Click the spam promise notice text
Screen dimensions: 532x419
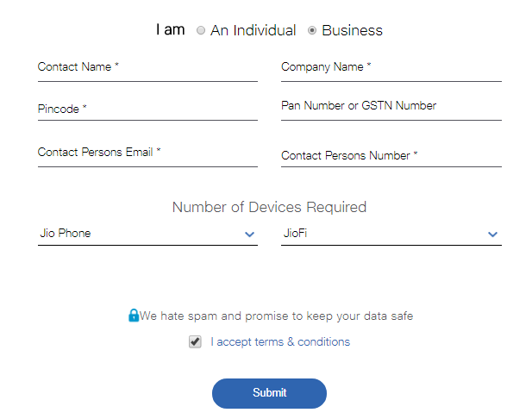tap(276, 316)
